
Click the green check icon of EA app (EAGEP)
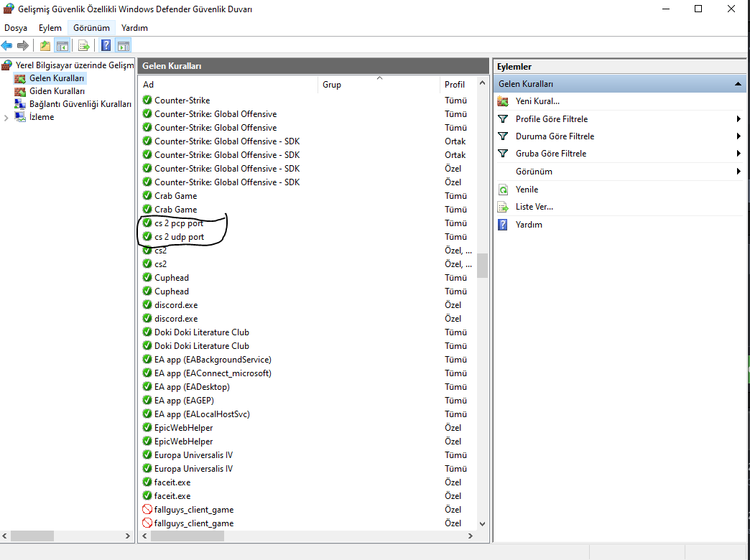coord(147,401)
